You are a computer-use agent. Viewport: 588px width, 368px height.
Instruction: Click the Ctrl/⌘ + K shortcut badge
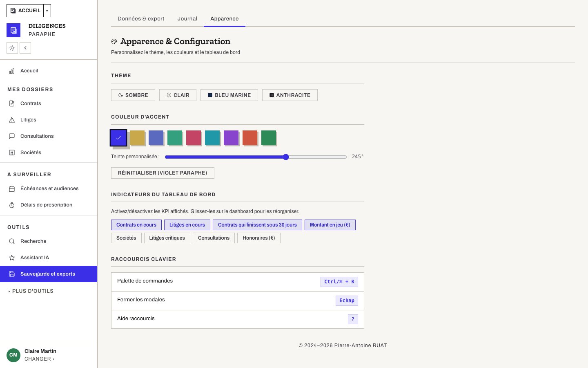pos(339,282)
